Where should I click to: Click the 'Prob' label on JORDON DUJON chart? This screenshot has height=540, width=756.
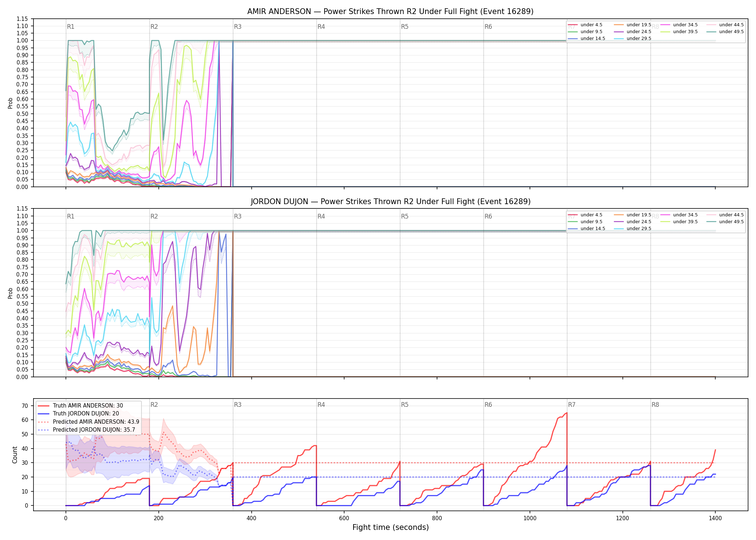tap(10, 293)
